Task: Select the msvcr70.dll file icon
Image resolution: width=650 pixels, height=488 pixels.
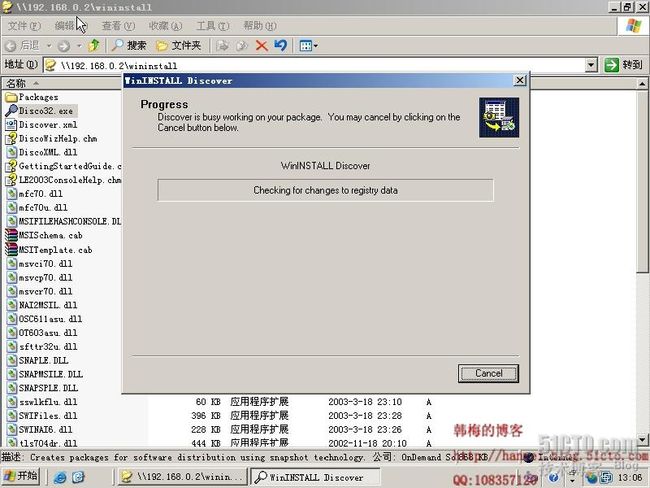Action: coord(12,291)
